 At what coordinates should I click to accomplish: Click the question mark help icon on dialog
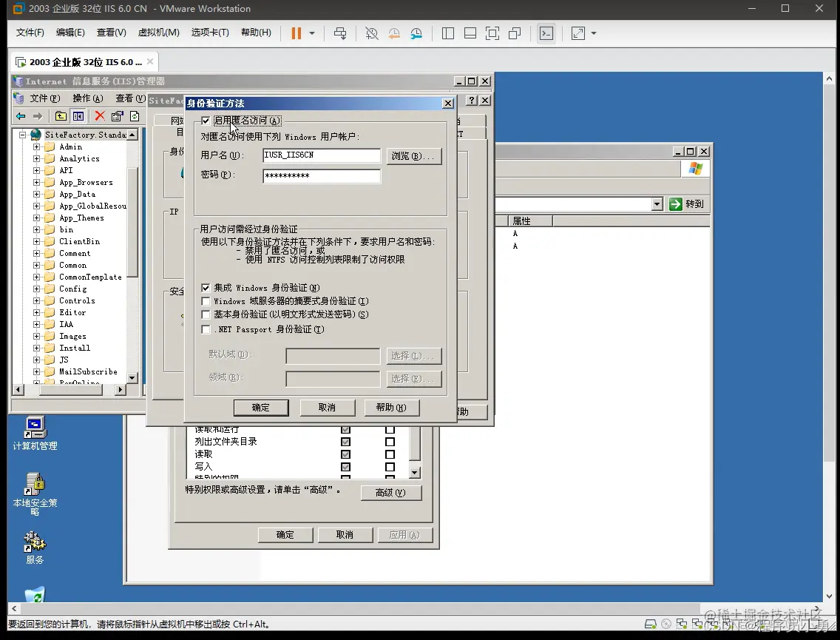pyautogui.click(x=472, y=100)
